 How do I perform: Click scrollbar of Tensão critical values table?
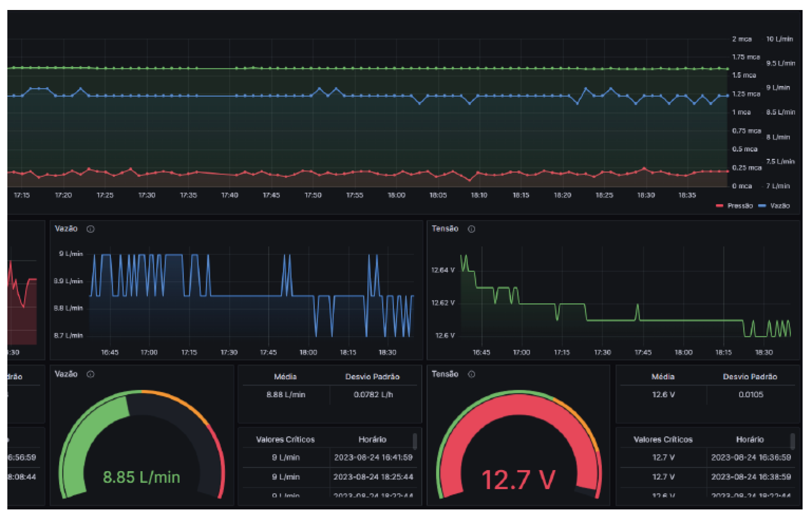[x=792, y=441]
